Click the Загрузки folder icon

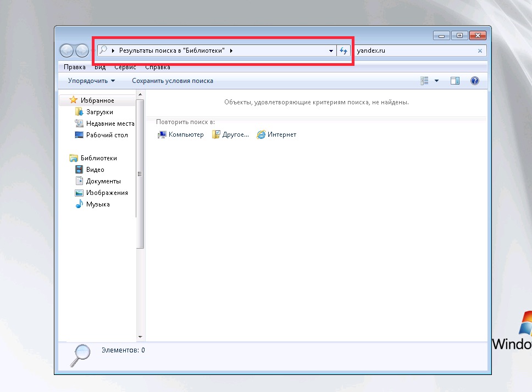79,111
